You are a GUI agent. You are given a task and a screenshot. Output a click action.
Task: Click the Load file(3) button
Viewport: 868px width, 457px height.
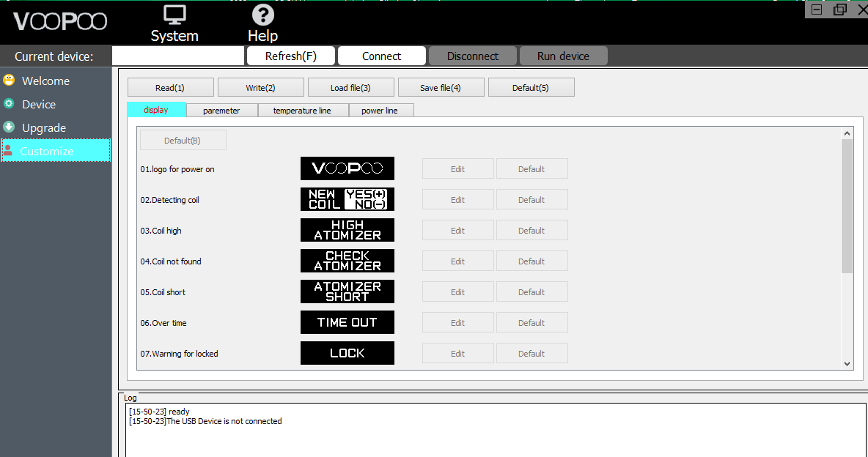tap(350, 87)
